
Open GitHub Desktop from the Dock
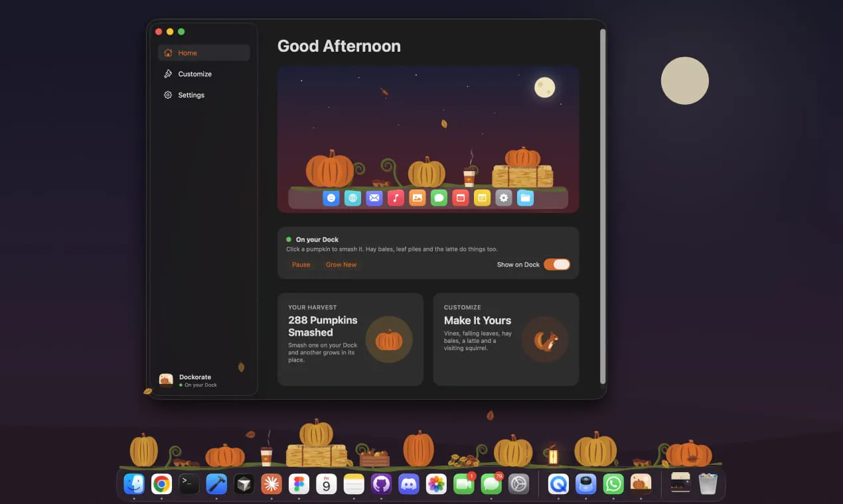[x=381, y=484]
